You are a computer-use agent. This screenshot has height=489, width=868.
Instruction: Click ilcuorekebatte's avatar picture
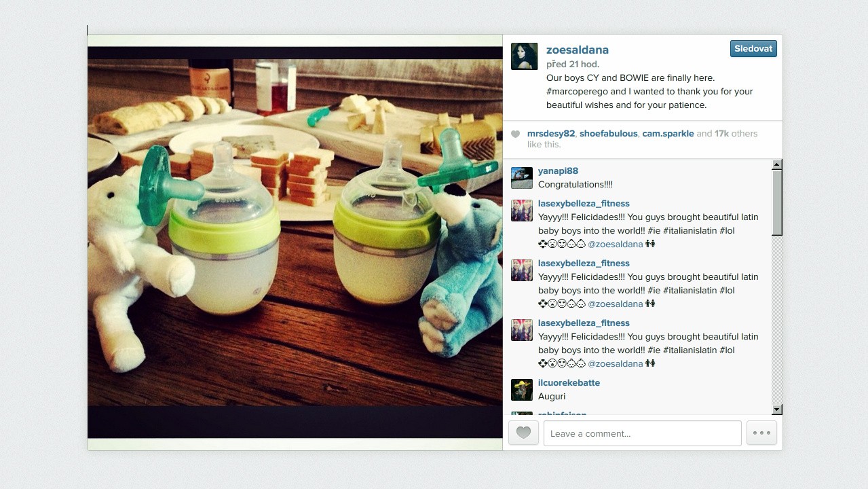pos(522,390)
